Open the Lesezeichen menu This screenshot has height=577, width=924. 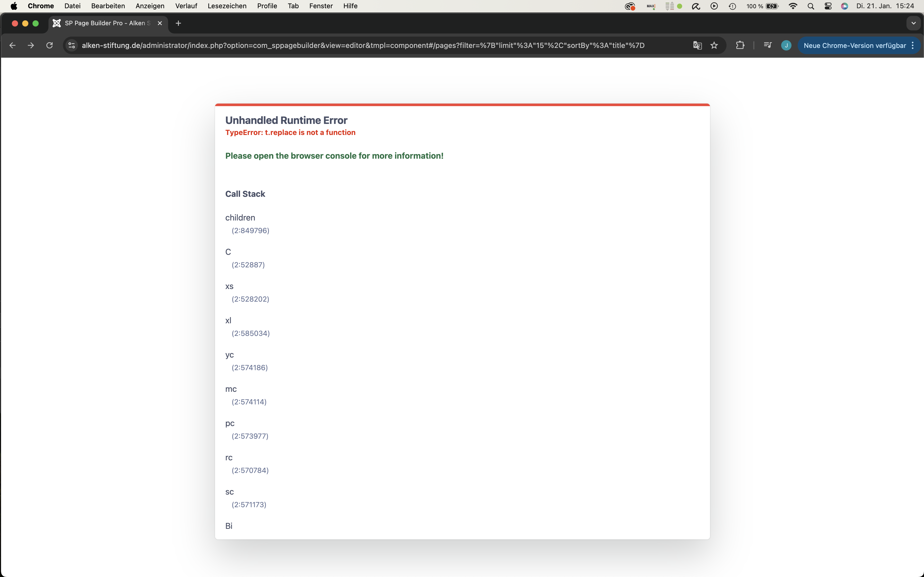click(x=227, y=6)
